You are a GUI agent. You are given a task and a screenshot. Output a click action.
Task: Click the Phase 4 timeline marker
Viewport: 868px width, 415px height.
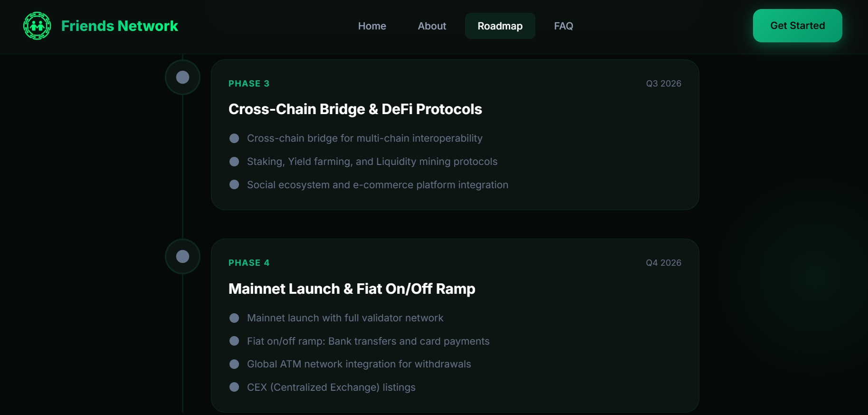(182, 257)
